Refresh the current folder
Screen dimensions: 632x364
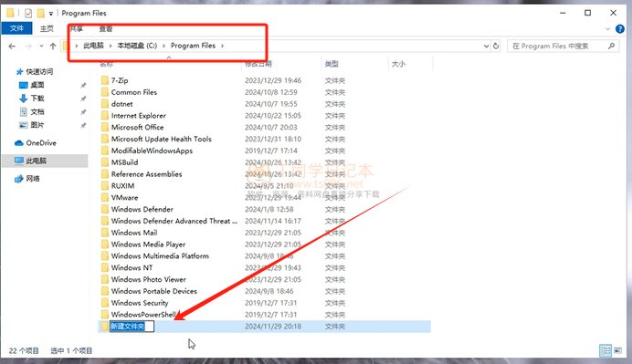(496, 46)
